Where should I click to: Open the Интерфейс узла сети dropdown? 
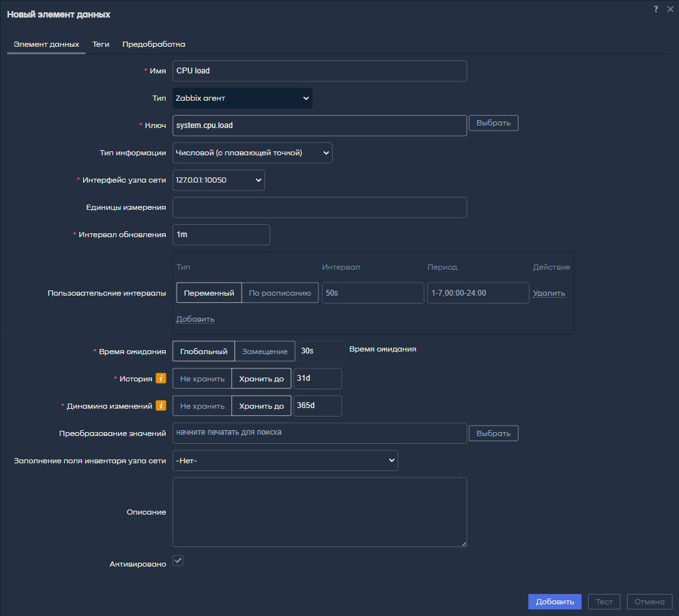[x=219, y=180]
